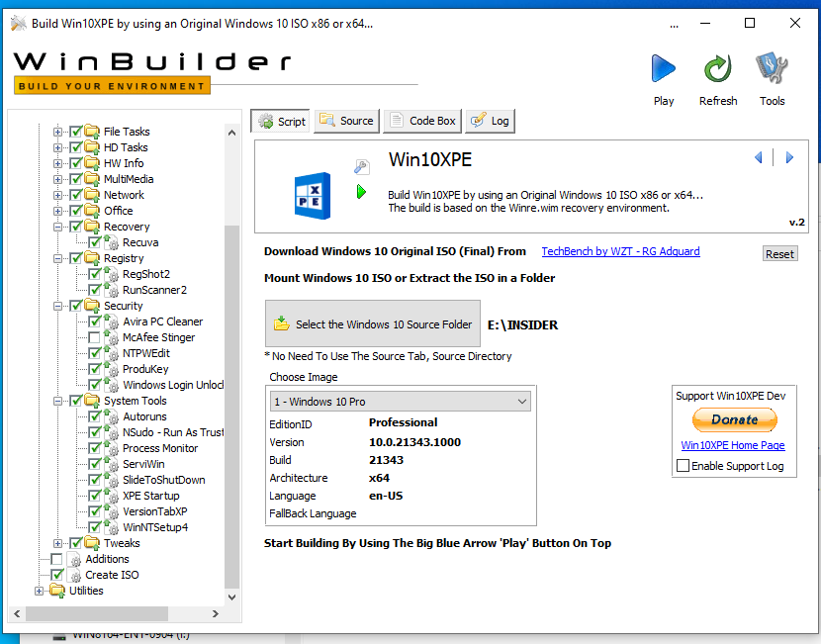Image resolution: width=821 pixels, height=644 pixels.
Task: Go to previous script with left arrow
Action: tap(758, 157)
